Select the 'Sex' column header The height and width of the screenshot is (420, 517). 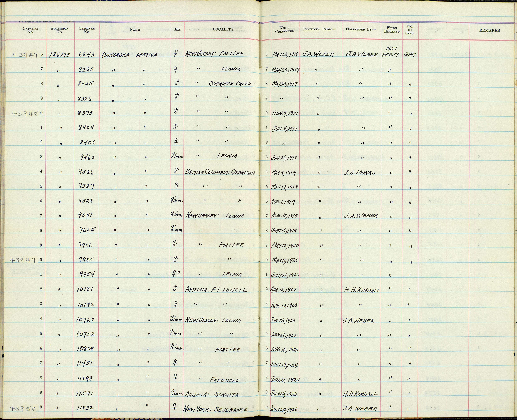click(177, 30)
